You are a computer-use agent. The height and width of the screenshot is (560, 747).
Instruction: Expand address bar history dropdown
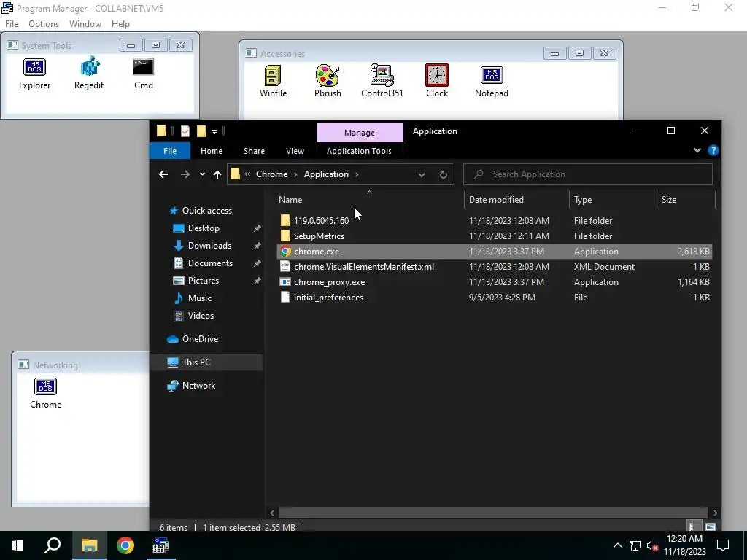(x=421, y=174)
